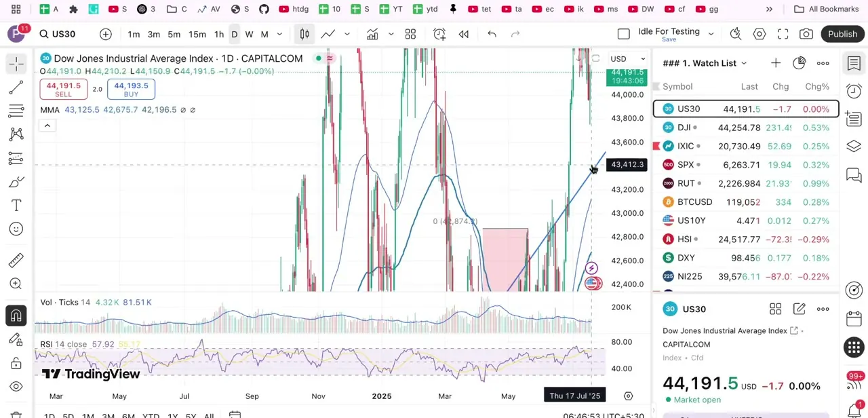Screen dimensions: 868x418
Task: Open the emoji and icons tool
Action: click(16, 229)
